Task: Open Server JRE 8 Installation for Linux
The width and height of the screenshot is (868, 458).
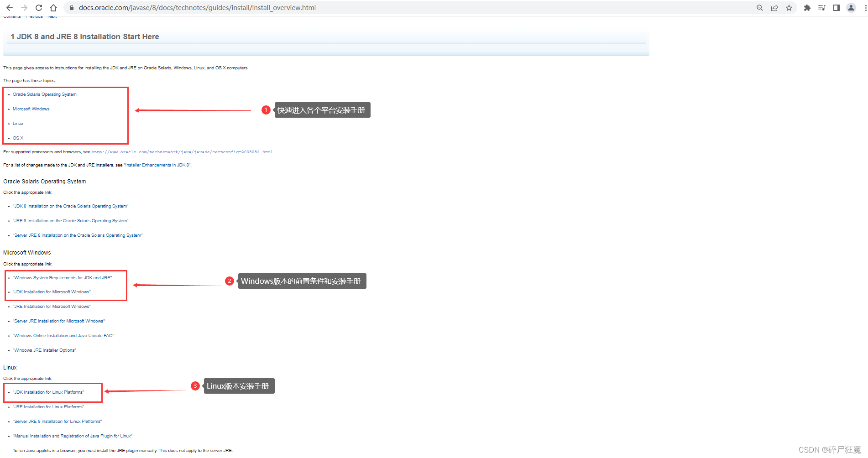Action: pyautogui.click(x=58, y=422)
